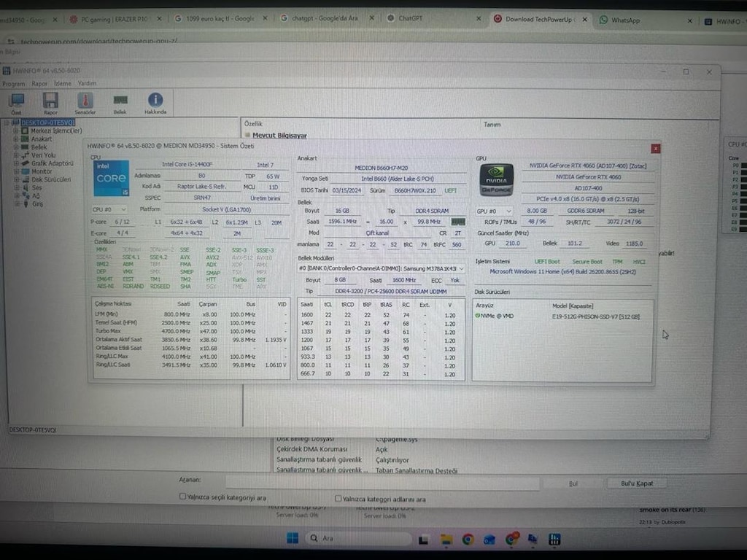Open the İzleme menu
The image size is (747, 560).
[x=63, y=83]
